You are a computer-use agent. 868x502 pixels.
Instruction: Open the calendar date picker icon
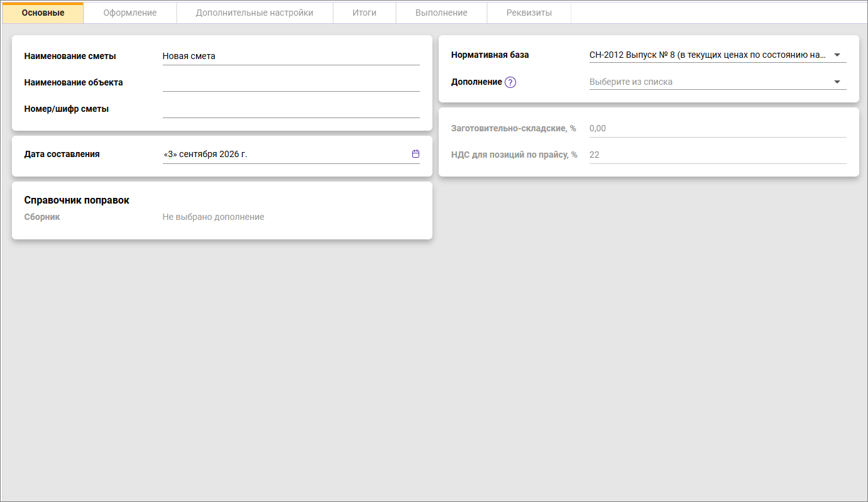(415, 154)
